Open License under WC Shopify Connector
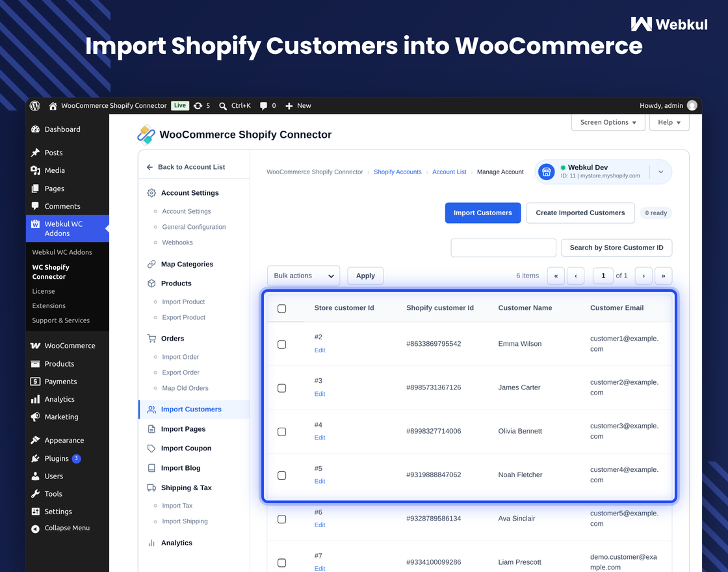This screenshot has width=728, height=572. (44, 291)
